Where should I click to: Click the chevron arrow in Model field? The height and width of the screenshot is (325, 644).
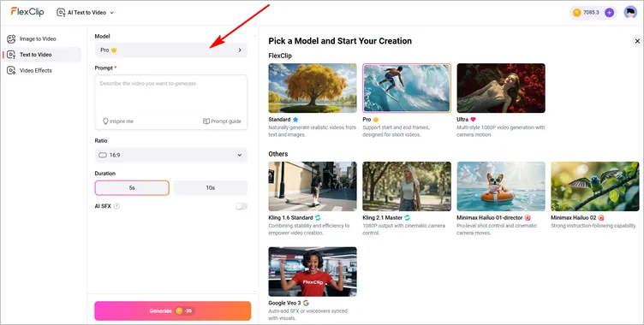(x=240, y=50)
